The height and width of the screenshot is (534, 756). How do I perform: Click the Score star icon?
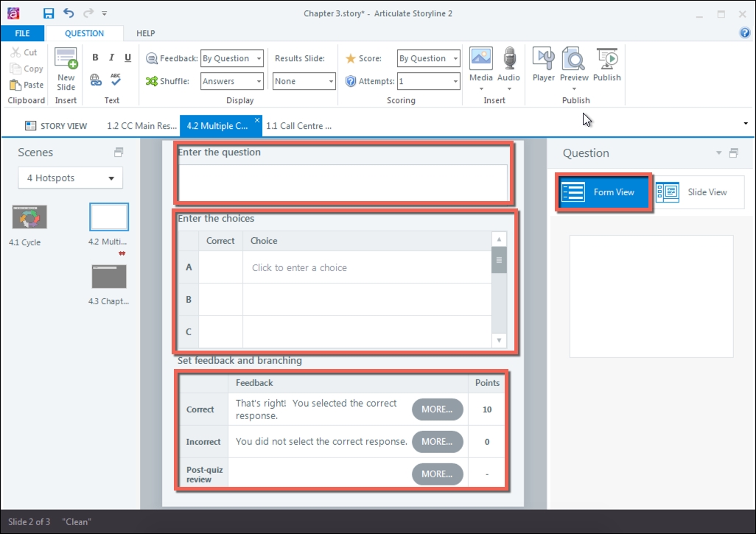(351, 58)
